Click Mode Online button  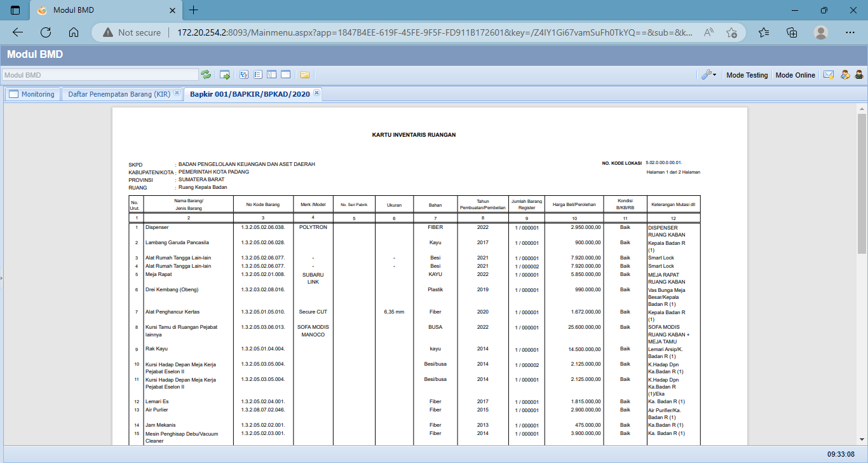click(796, 75)
